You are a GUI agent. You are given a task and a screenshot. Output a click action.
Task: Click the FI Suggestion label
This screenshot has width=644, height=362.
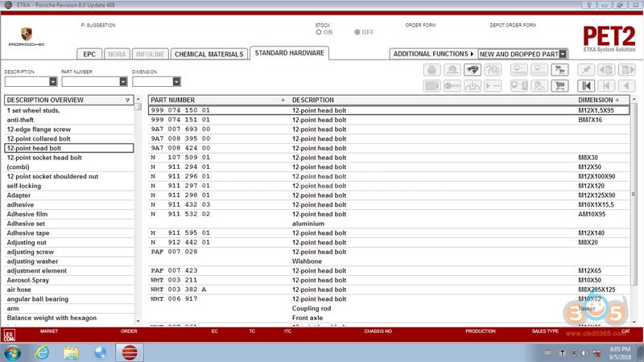[98, 25]
